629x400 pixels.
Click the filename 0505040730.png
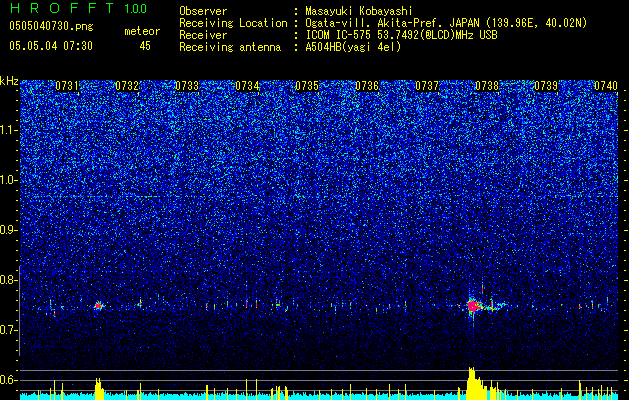(x=51, y=26)
